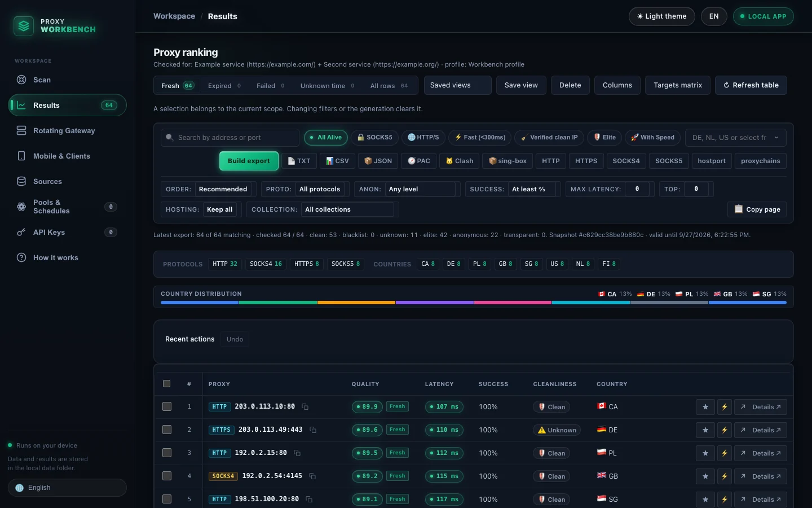Open the COLLECTION All collections dropdown
Screen dimensions: 812x508
348,209
